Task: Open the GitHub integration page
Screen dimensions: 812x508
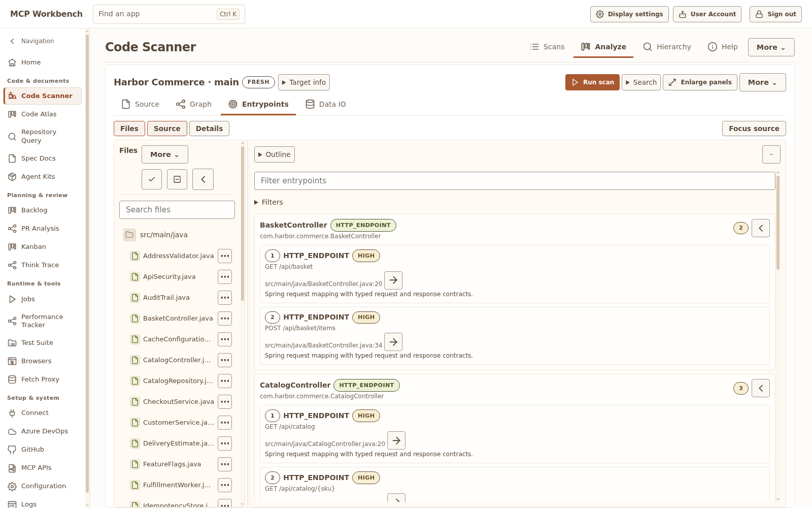Action: coord(43,450)
